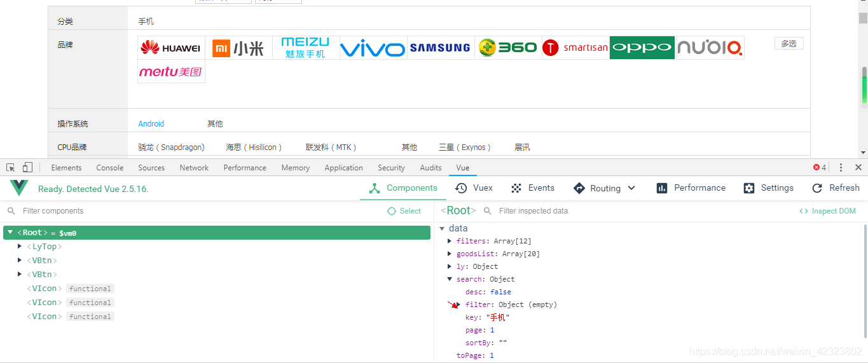Viewport: 868px width, 363px height.
Task: Open the Application tab
Action: coord(343,168)
